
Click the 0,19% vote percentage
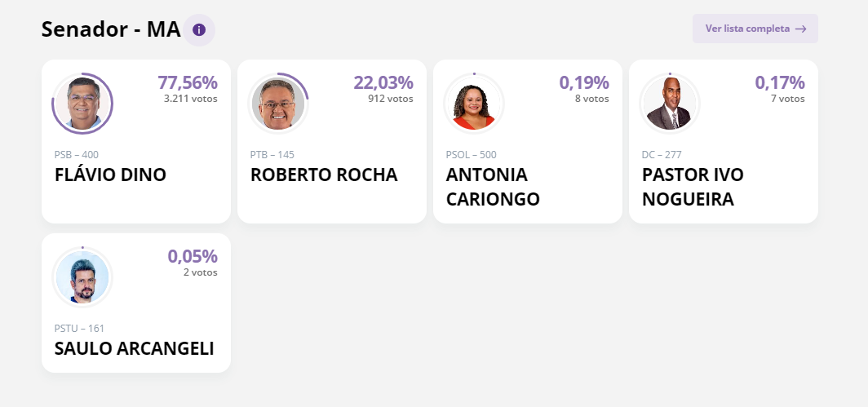(x=584, y=82)
